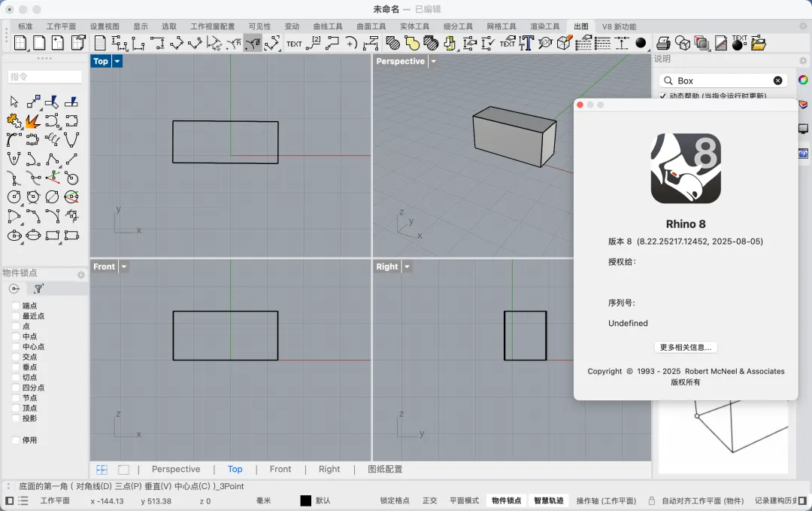Select the polyline tool icon

click(x=53, y=159)
